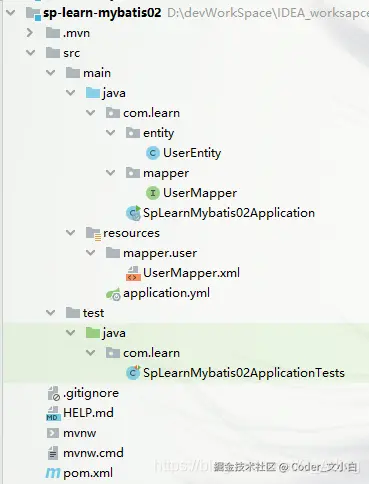This screenshot has height=484, width=369.
Task: Click the main folder icon
Action: [73, 73]
